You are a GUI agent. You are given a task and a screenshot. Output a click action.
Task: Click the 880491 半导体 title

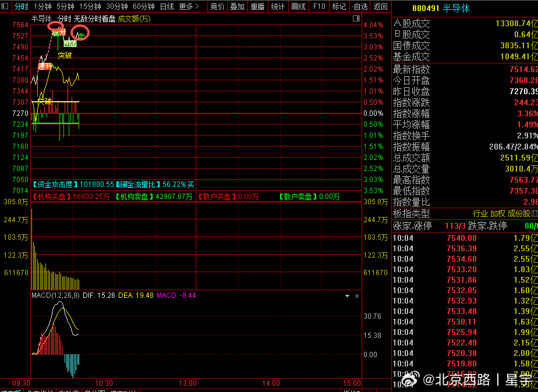(441, 8)
